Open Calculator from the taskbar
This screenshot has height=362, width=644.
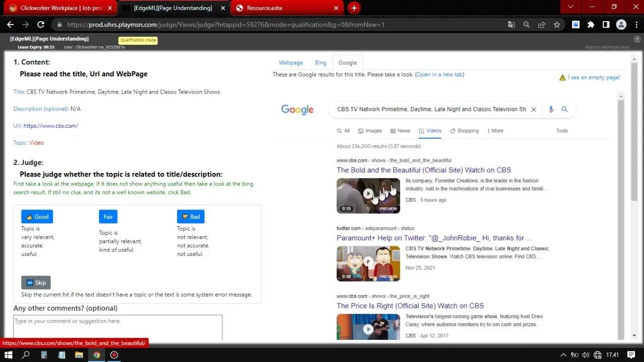click(44, 354)
